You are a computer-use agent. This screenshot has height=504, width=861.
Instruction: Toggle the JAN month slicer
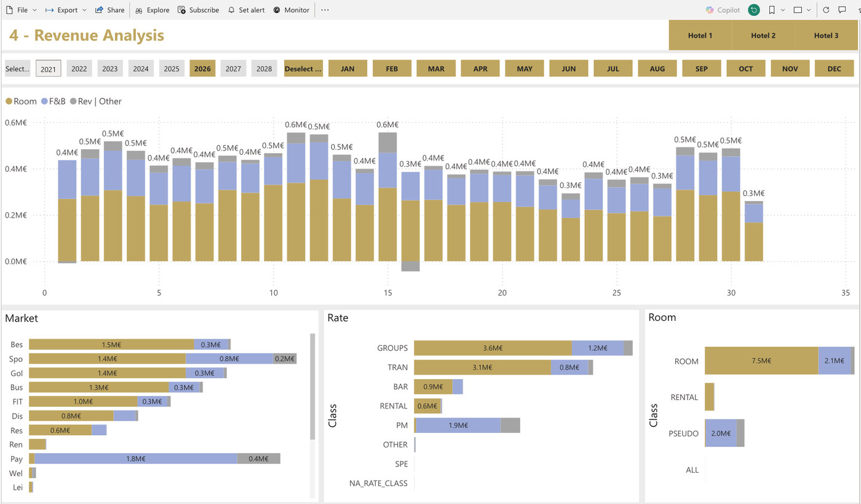click(x=347, y=69)
